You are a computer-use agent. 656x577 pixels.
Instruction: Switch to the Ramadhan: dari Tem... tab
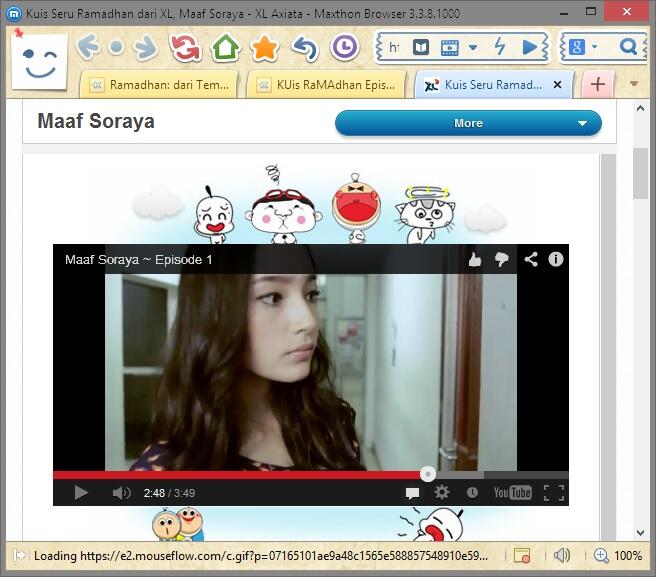159,85
